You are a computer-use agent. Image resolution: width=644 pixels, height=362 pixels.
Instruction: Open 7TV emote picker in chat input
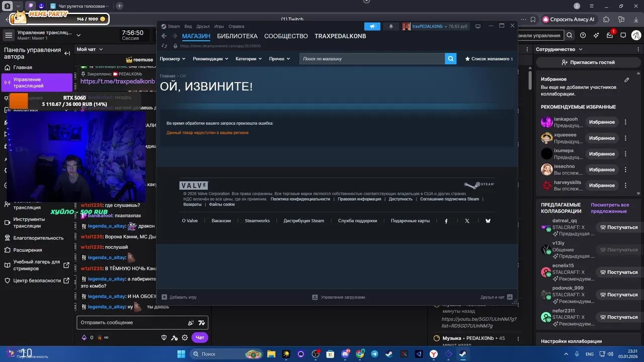pos(201,323)
